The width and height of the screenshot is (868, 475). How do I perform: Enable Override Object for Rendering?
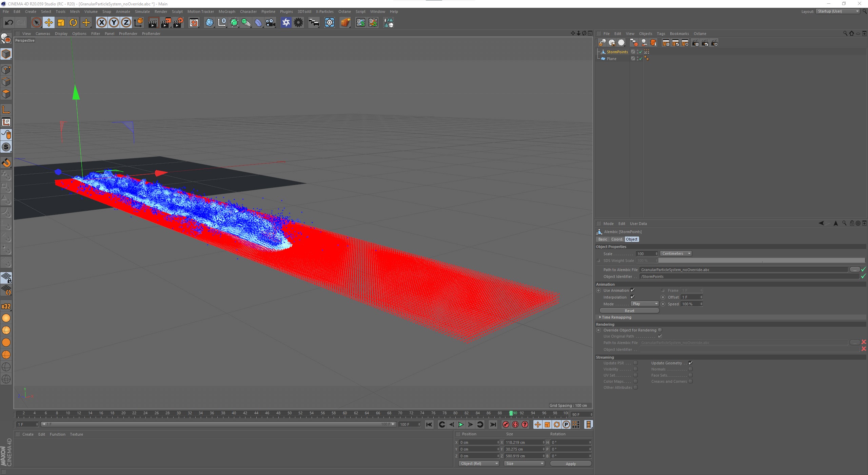point(660,330)
